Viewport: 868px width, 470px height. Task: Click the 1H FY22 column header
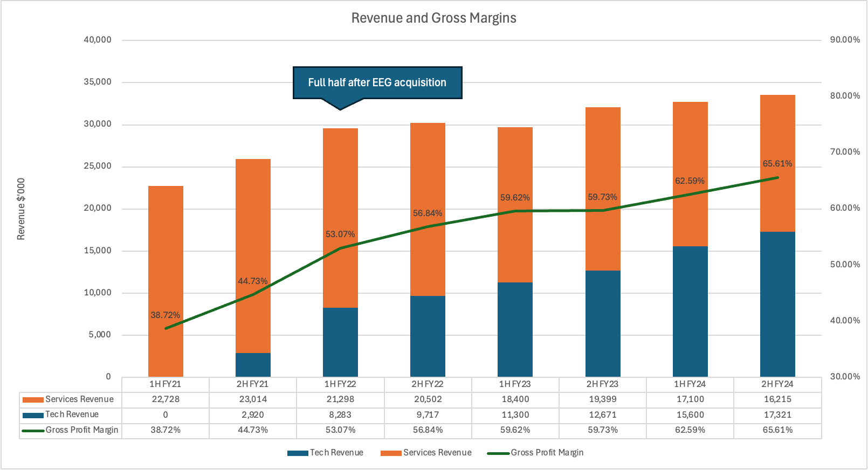340,384
